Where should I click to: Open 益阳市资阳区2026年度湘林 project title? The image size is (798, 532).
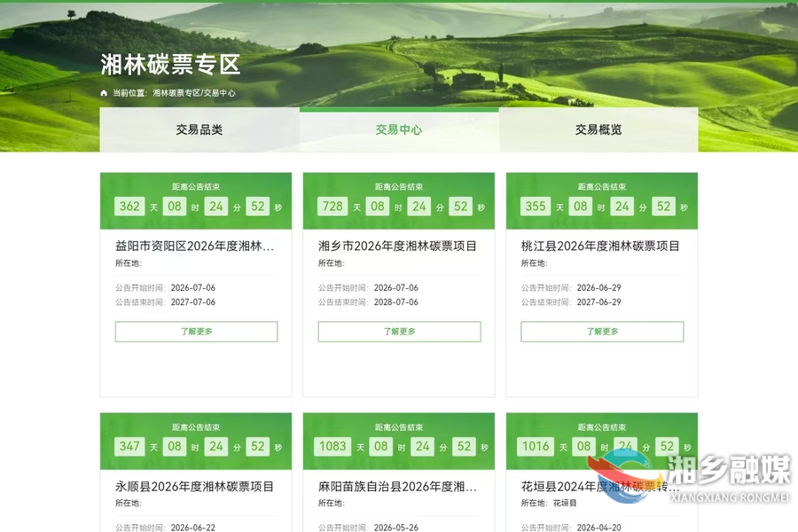pos(194,246)
